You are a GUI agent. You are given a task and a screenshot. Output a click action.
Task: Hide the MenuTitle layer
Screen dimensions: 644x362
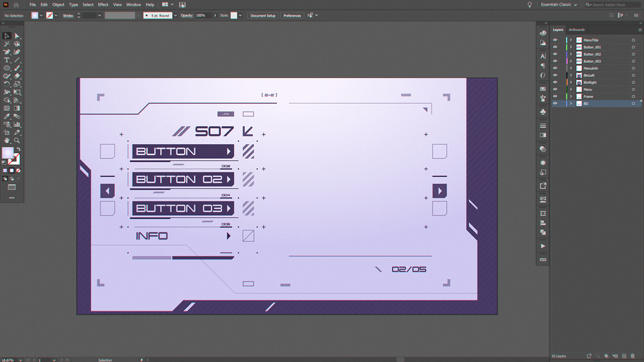555,40
